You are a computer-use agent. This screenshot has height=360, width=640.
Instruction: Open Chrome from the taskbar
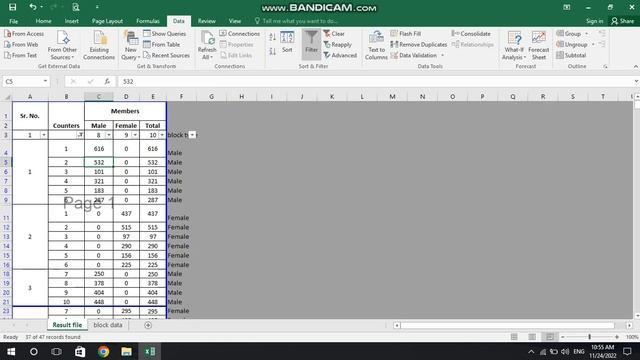pos(103,351)
